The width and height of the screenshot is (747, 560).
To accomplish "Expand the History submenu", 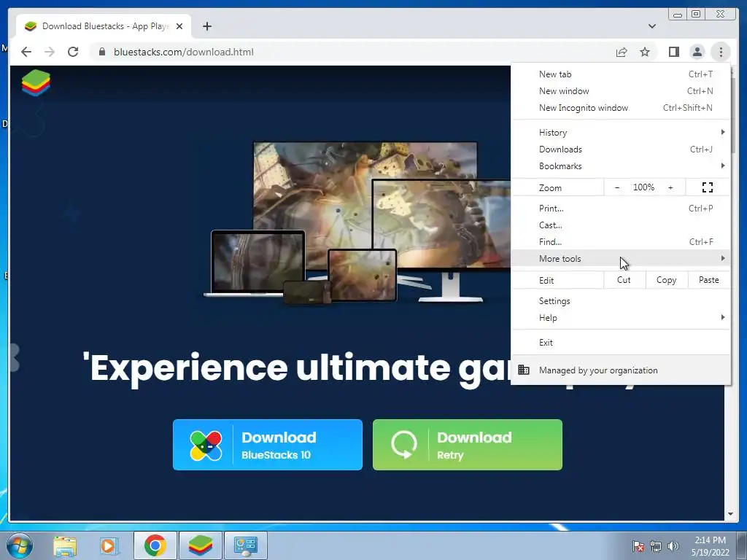I will 620,133.
